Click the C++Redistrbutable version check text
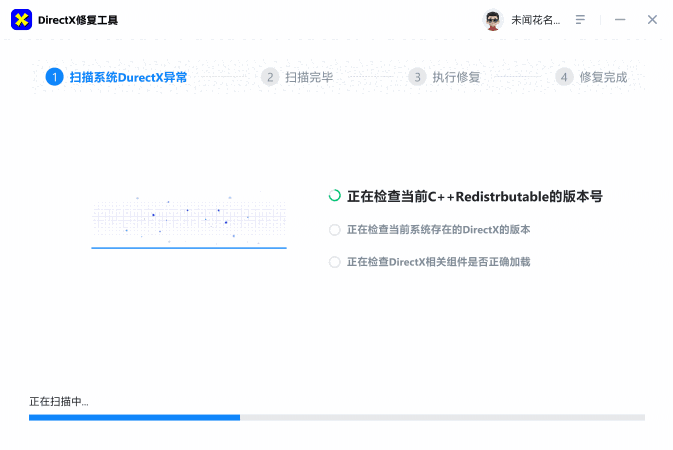 [x=475, y=197]
